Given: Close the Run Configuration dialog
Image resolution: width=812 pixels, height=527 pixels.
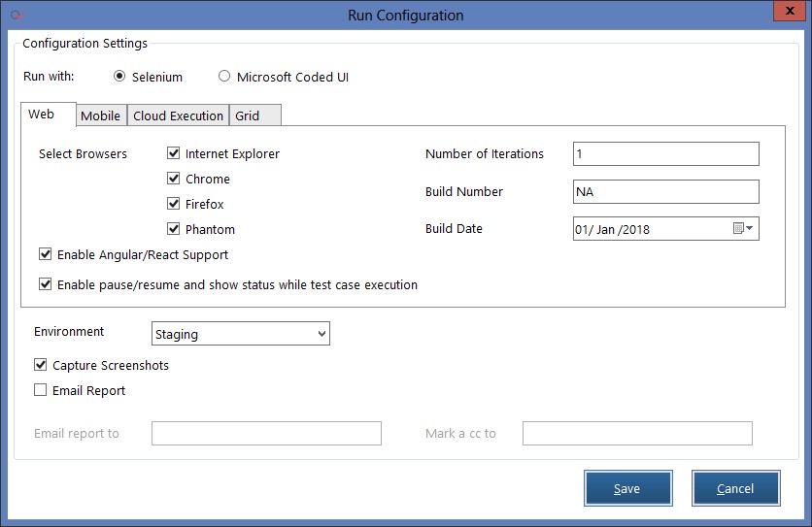Looking at the screenshot, I should pyautogui.click(x=788, y=13).
